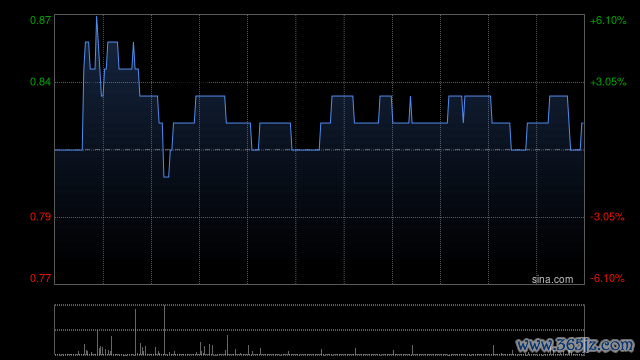Click the narrow price spike mid-right of chart

410,98
